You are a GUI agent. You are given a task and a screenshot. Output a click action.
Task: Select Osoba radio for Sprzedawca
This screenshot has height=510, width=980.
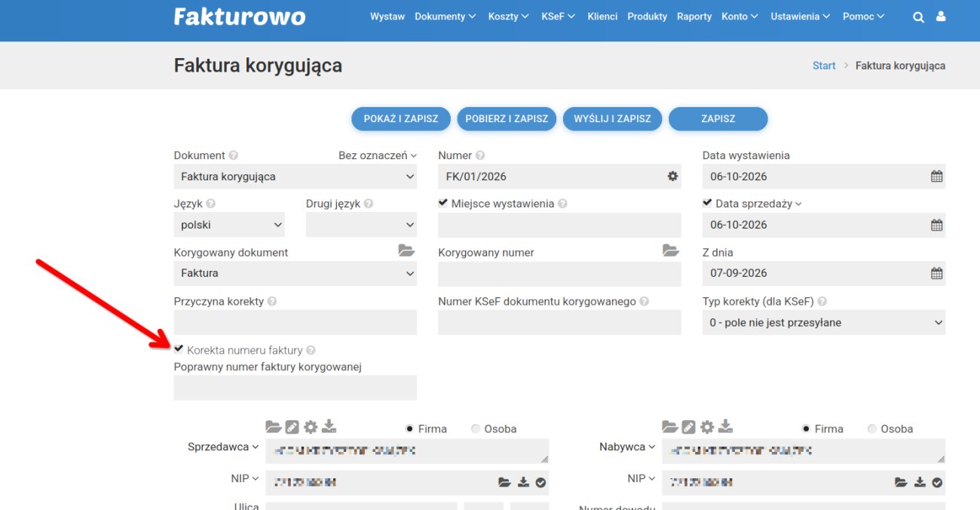click(476, 429)
